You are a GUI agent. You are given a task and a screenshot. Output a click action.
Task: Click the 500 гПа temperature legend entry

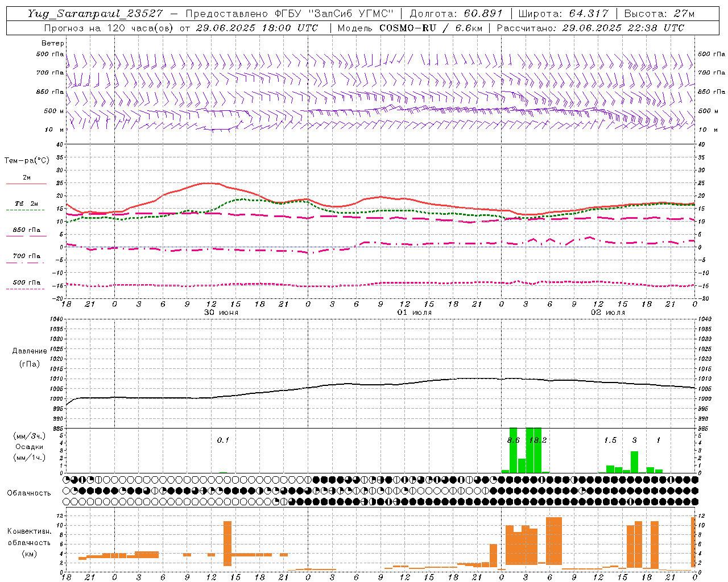(26, 285)
